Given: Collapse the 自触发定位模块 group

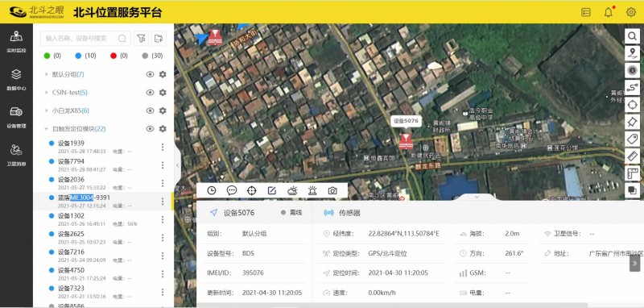Looking at the screenshot, I should click(x=47, y=129).
